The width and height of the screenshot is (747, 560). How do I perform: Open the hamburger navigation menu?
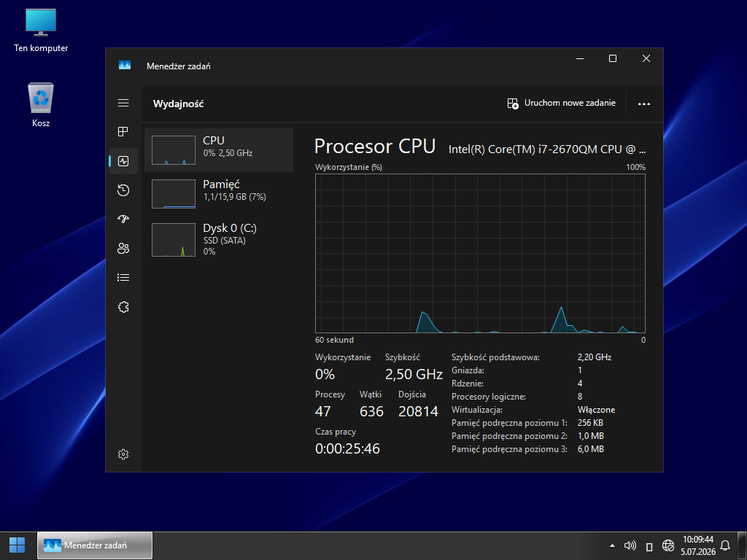tap(123, 103)
